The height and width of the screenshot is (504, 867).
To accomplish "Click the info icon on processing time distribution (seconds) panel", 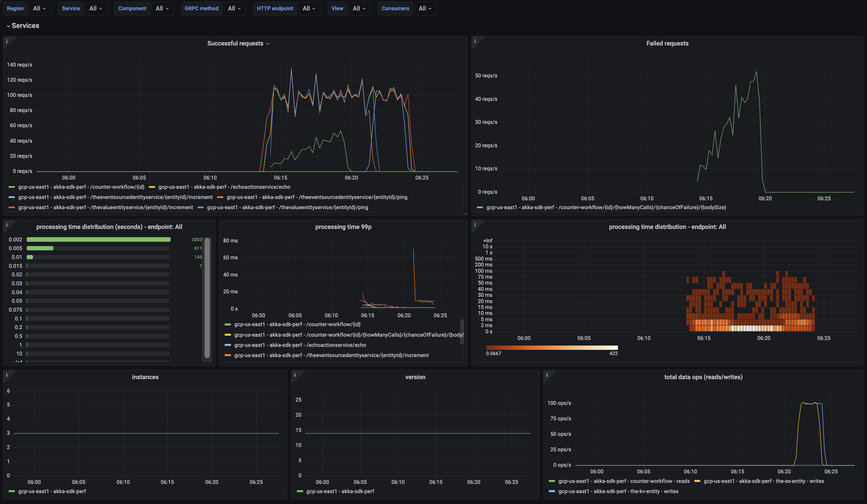I will (x=7, y=224).
